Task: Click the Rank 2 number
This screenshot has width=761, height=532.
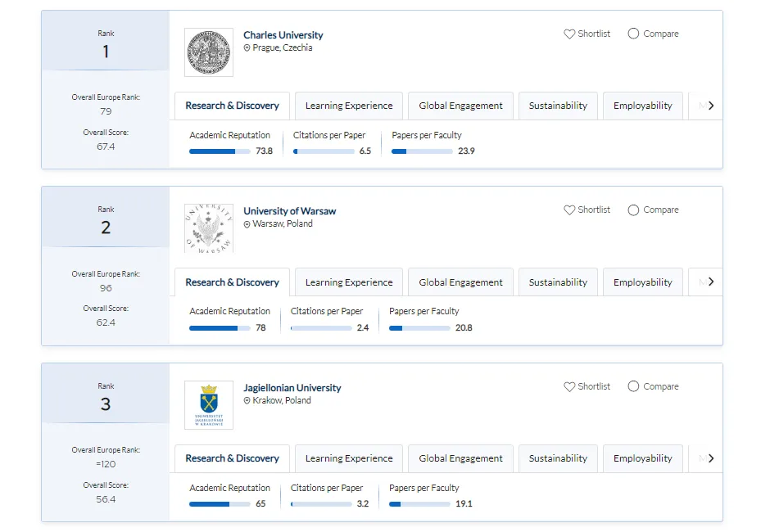Action: coord(106,228)
